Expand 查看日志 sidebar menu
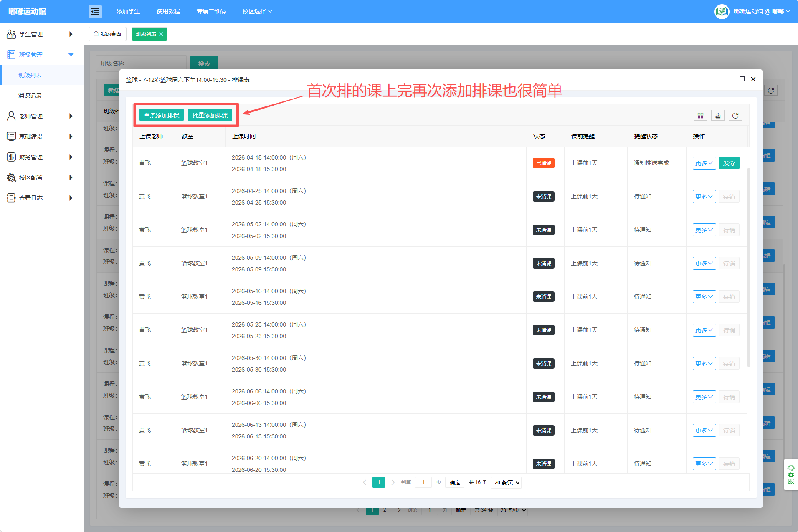The height and width of the screenshot is (532, 798). [42, 198]
